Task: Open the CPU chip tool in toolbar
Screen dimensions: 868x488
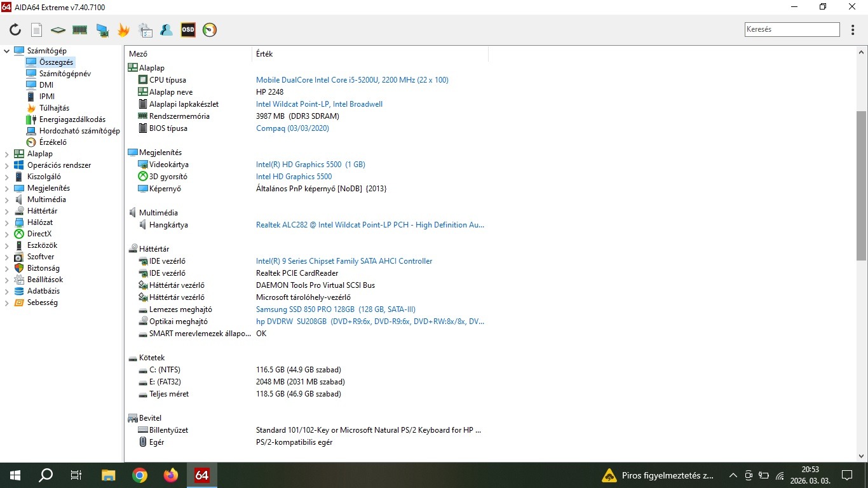Action: click(58, 30)
